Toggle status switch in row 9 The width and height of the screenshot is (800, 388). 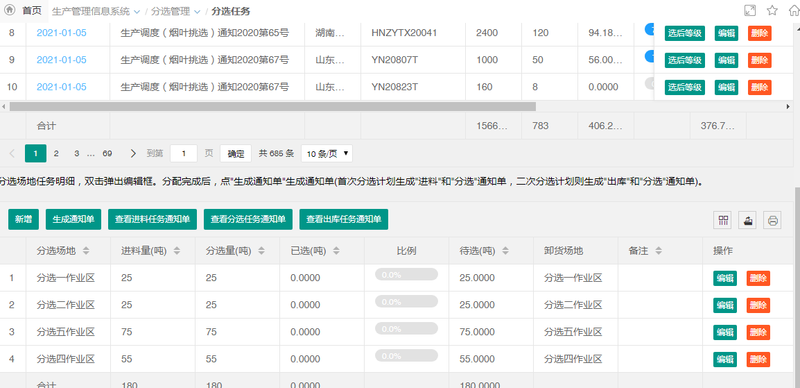point(649,56)
